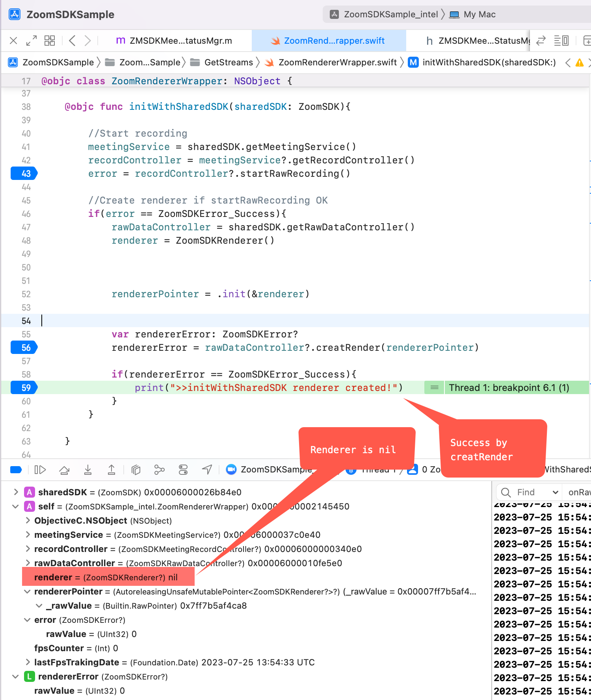The width and height of the screenshot is (591, 700).
Task: Expand the editor to full size
Action: point(31,41)
